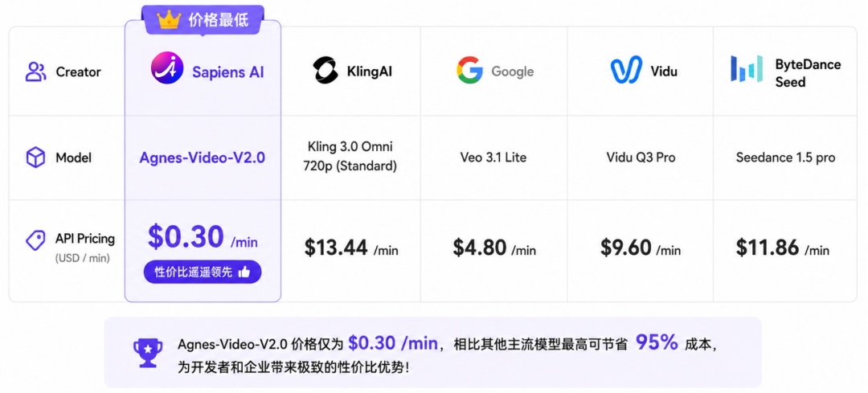Viewport: 868px width, 393px height.
Task: Click the API Pricing tag icon
Action: pyautogui.click(x=36, y=240)
